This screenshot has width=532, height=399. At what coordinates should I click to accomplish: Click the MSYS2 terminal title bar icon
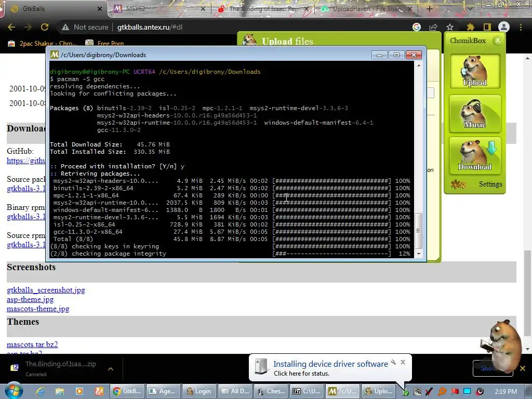point(54,55)
